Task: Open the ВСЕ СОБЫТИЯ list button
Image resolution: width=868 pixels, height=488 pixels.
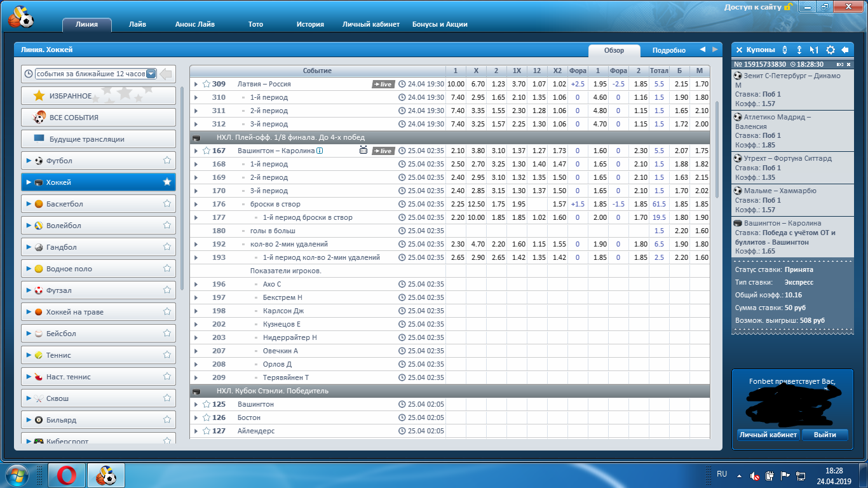Action: click(x=98, y=118)
